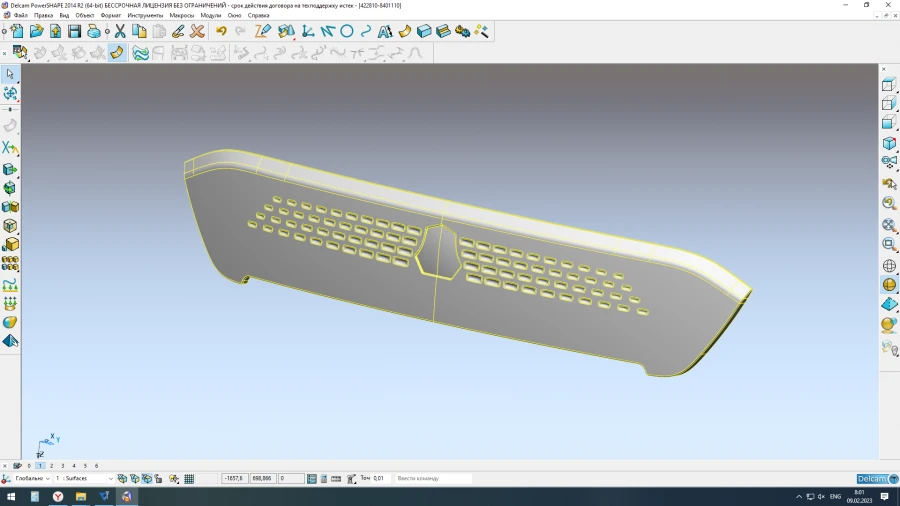The width and height of the screenshot is (900, 506).
Task: Click the Print icon in toolbar
Action: [94, 32]
